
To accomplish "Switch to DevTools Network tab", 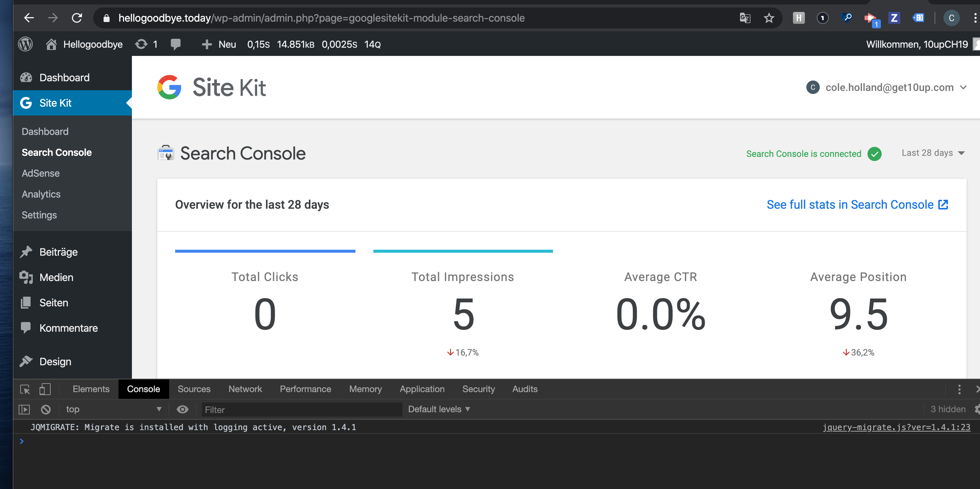I will point(245,389).
